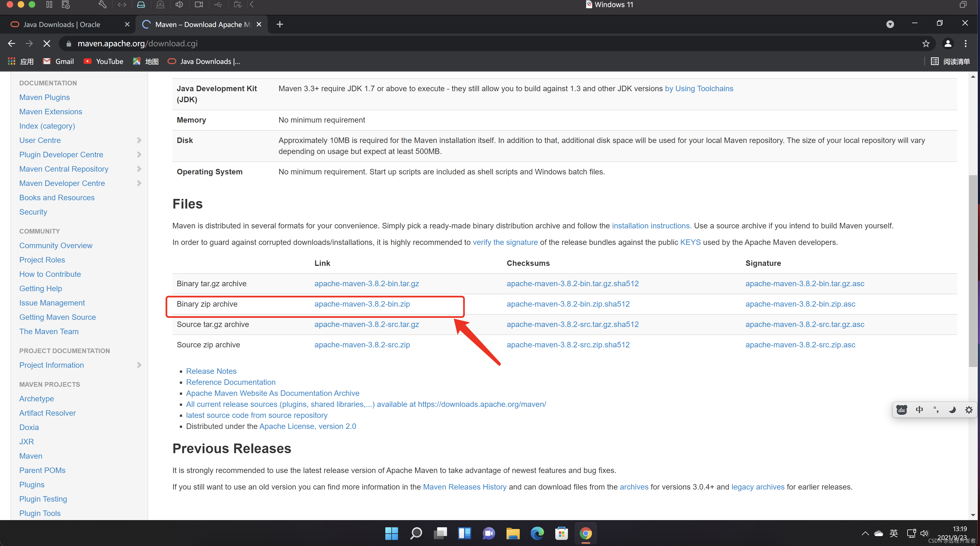Open IME toolbar settings gear
This screenshot has height=546, width=980.
click(x=969, y=410)
